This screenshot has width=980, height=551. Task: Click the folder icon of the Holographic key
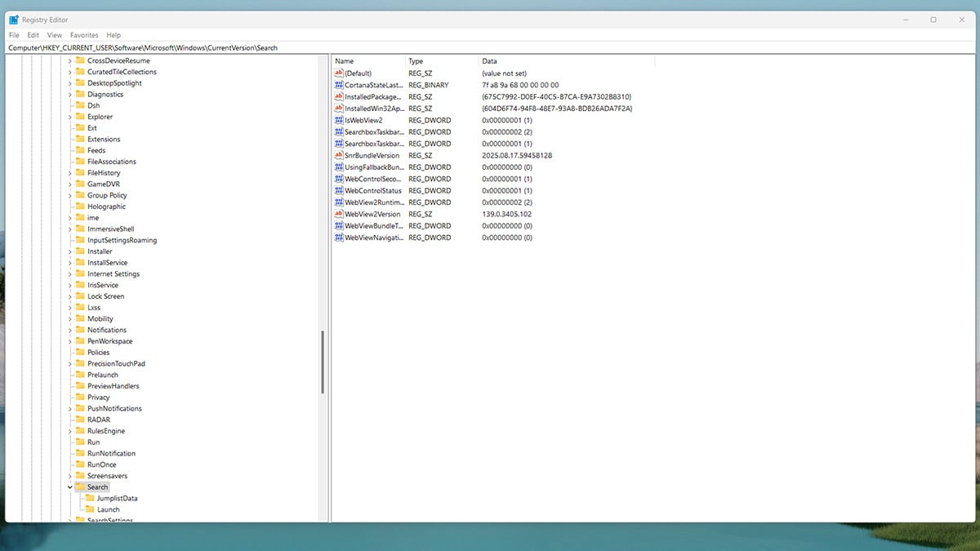pos(80,207)
